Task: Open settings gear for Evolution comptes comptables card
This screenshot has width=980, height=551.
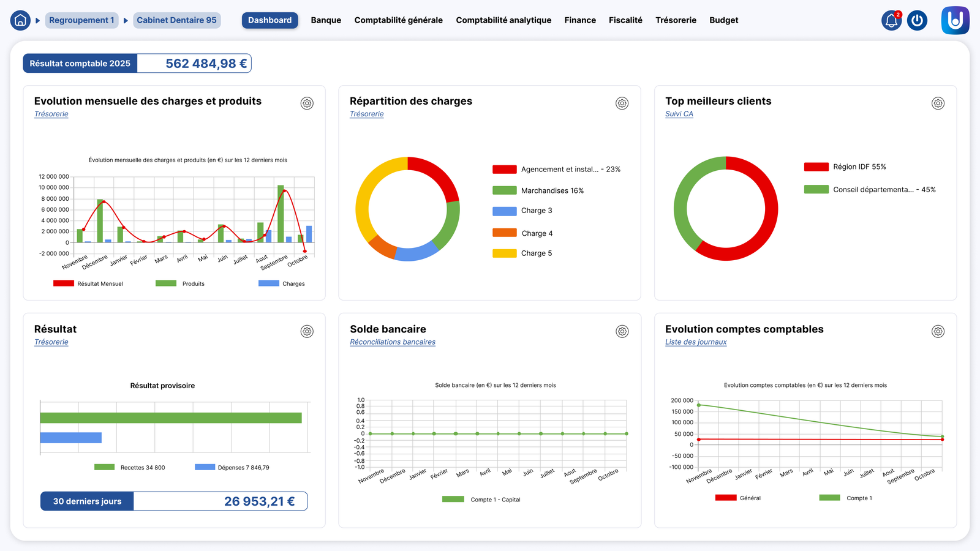Action: pyautogui.click(x=938, y=331)
